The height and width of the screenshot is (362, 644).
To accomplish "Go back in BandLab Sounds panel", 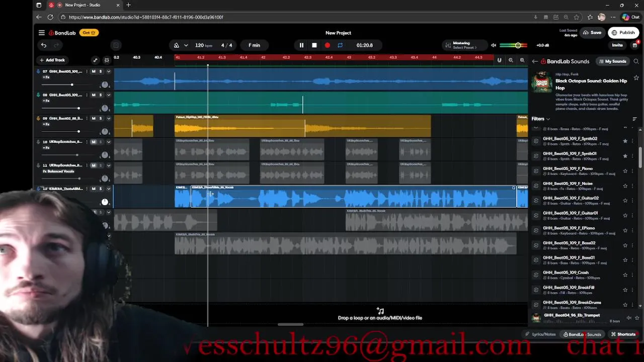I will [x=535, y=61].
